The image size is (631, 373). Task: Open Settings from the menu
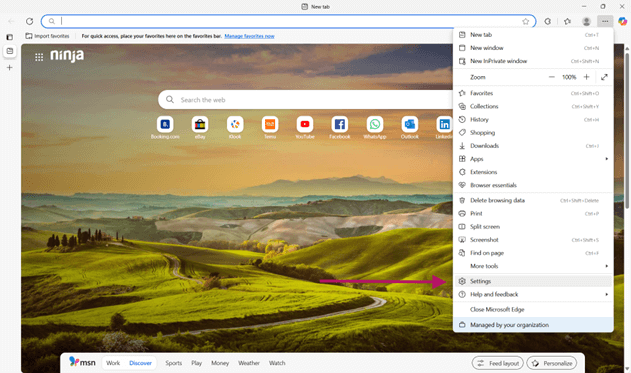533,281
